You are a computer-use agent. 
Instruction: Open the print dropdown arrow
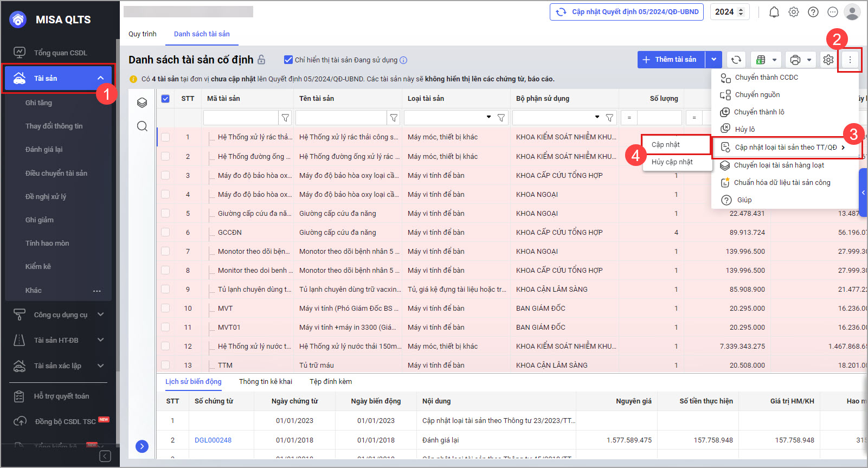pos(809,60)
